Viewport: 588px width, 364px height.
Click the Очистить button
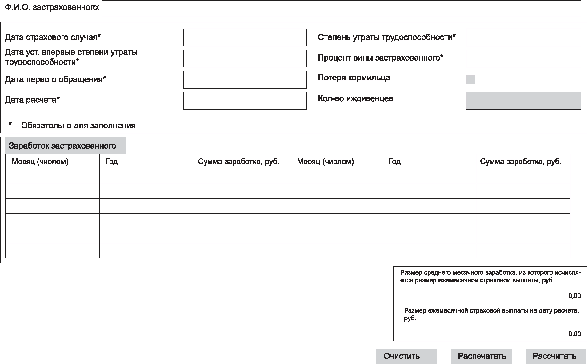(x=406, y=356)
